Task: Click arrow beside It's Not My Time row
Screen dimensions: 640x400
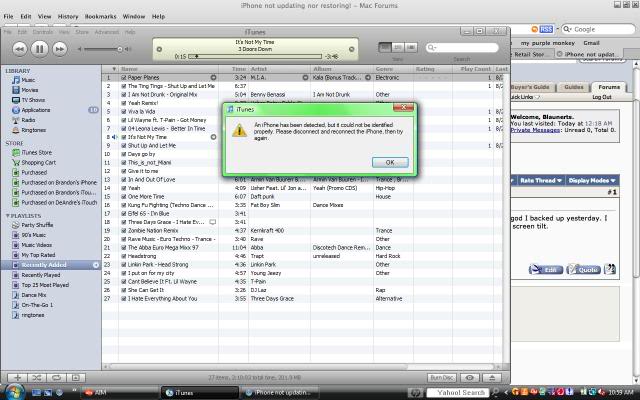Action: point(213,137)
